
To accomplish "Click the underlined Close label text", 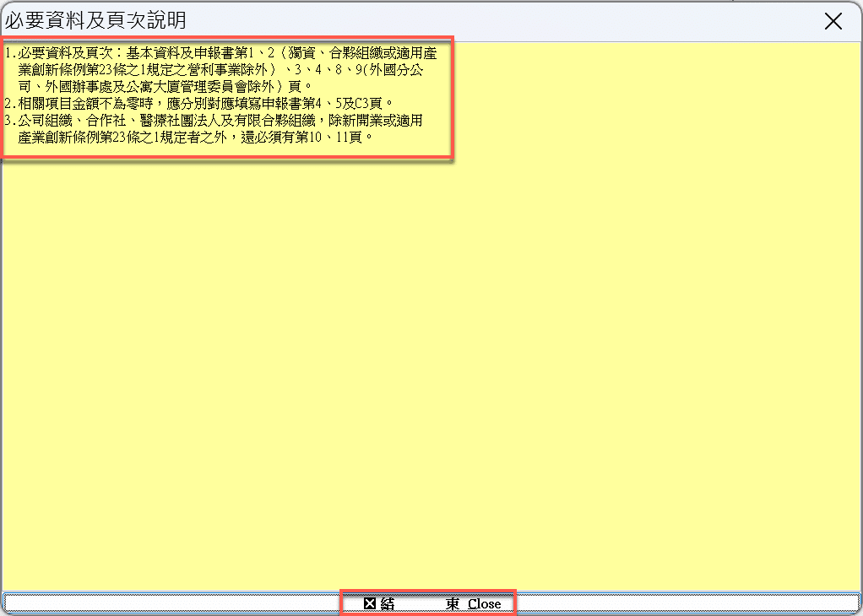I will pos(485,604).
